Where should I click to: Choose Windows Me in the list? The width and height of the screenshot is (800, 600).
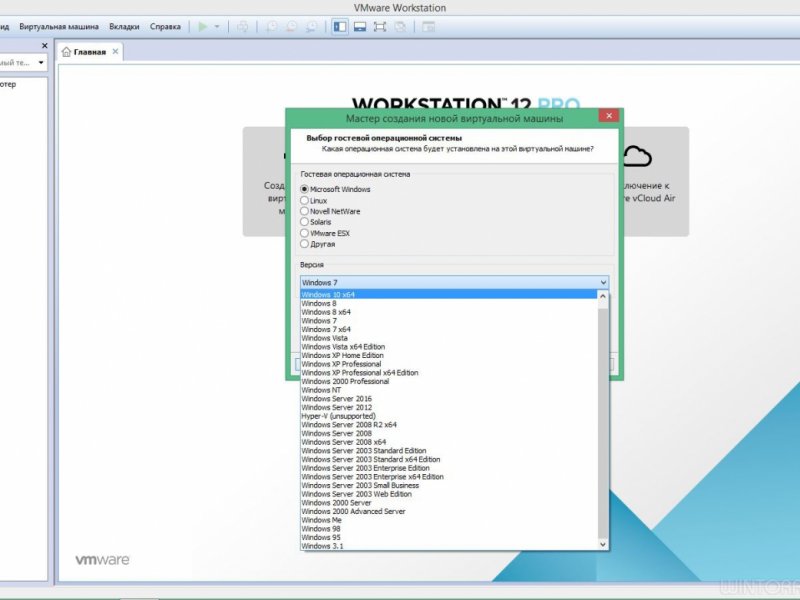pyautogui.click(x=448, y=520)
